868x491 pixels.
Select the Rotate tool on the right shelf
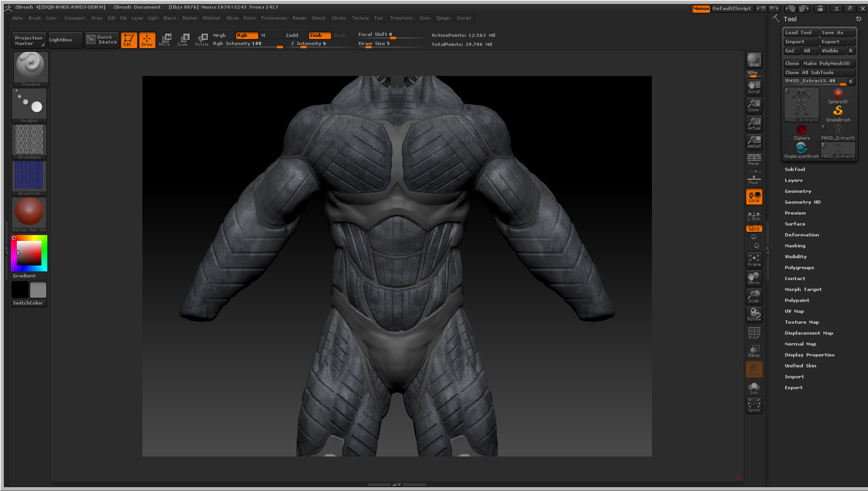754,314
